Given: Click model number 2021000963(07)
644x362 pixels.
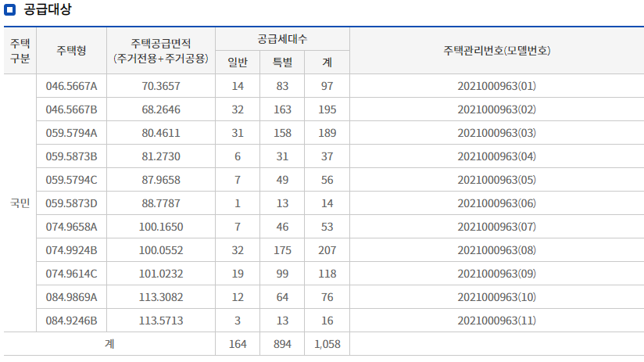Looking at the screenshot, I should [x=496, y=227].
